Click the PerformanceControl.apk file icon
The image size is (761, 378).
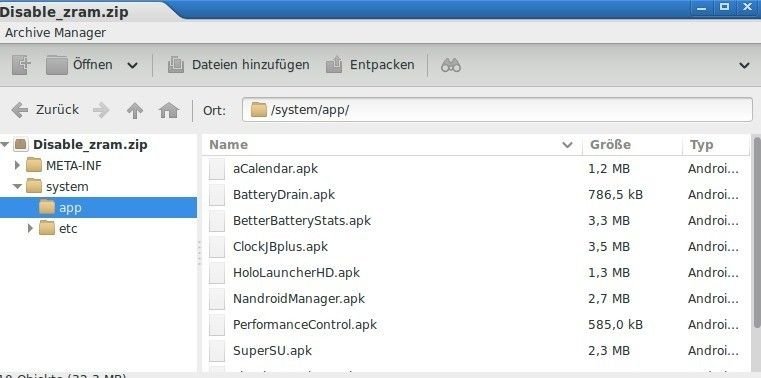coord(217,325)
